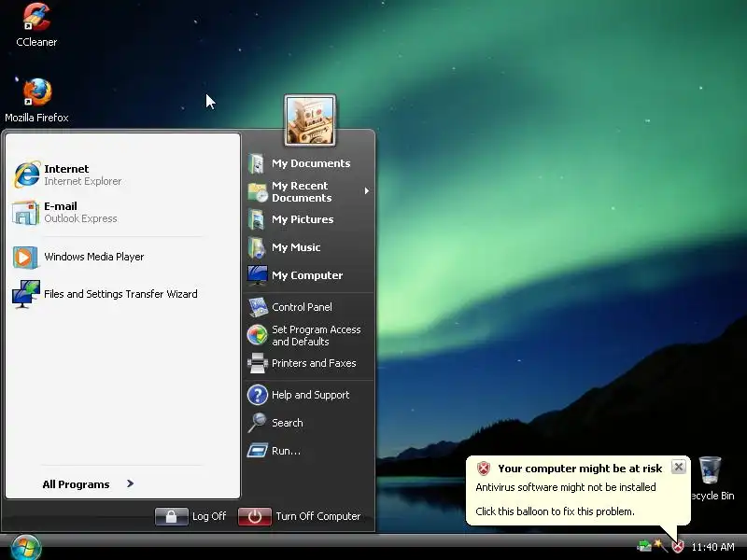Click the taskbar clock showing 11:40 AM
The width and height of the screenshot is (747, 560).
(712, 547)
